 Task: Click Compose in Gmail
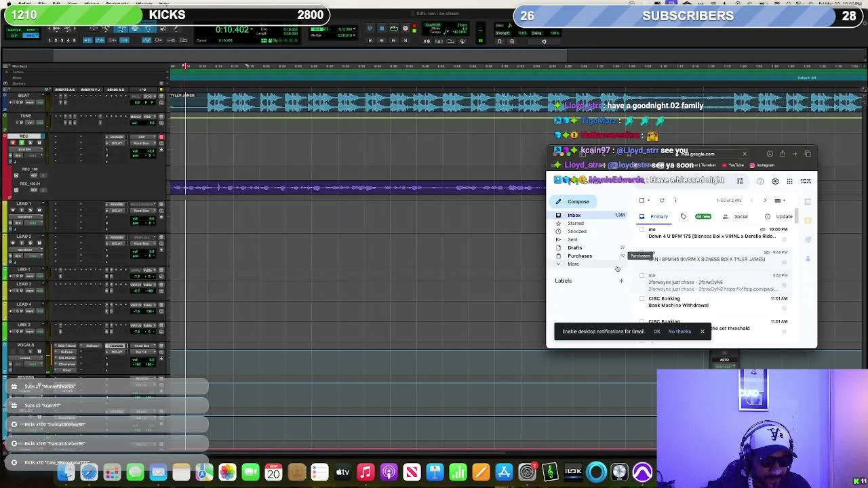572,202
